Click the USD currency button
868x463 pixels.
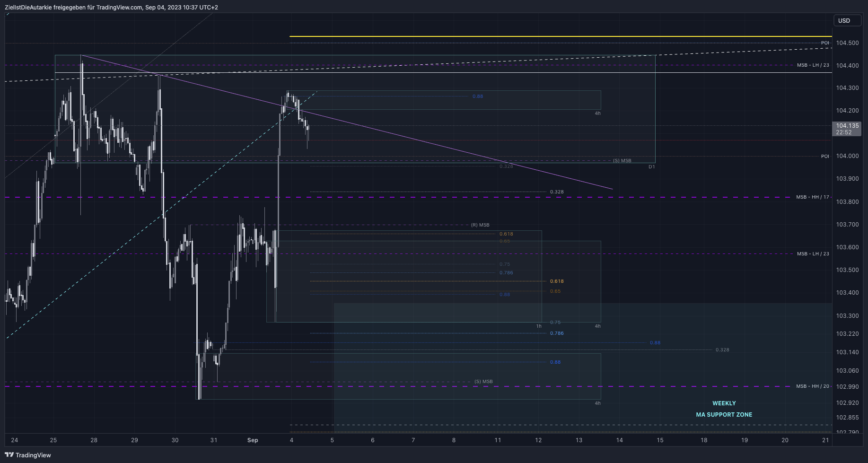click(847, 20)
